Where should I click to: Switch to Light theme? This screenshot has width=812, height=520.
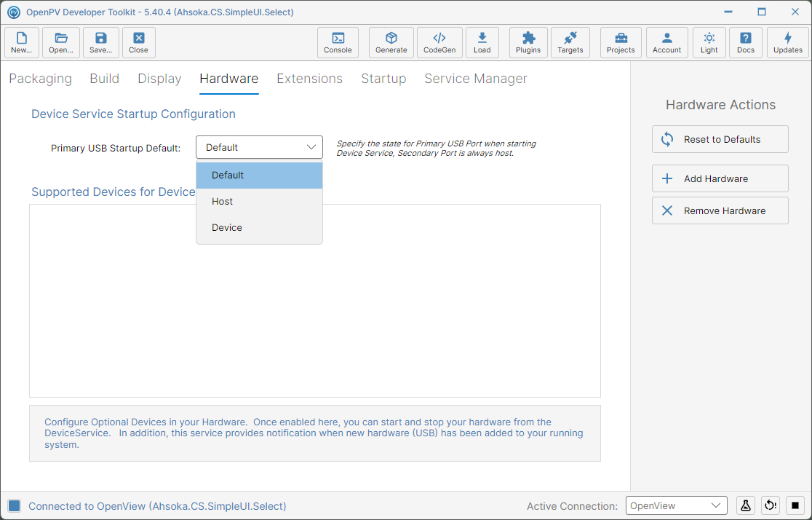click(709, 42)
